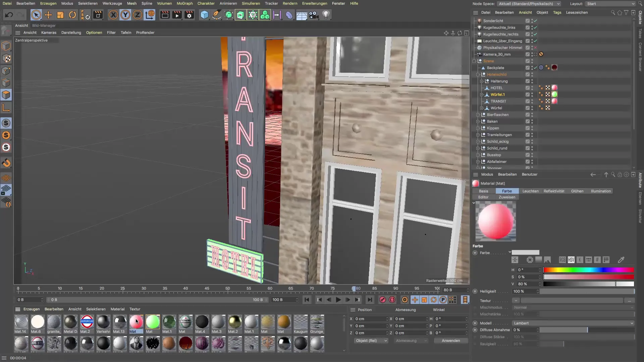644x362 pixels.
Task: Toggle Modell parameter animation dot
Action: pos(475,323)
